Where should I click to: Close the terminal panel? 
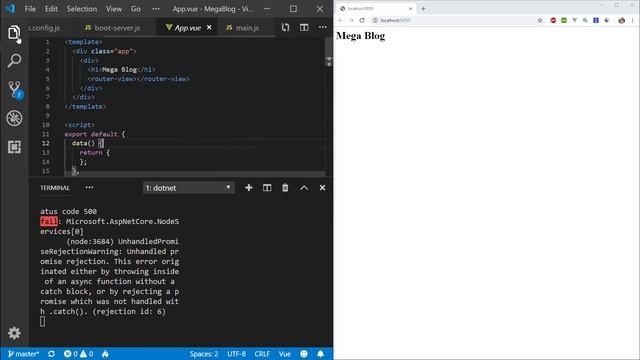[322, 188]
